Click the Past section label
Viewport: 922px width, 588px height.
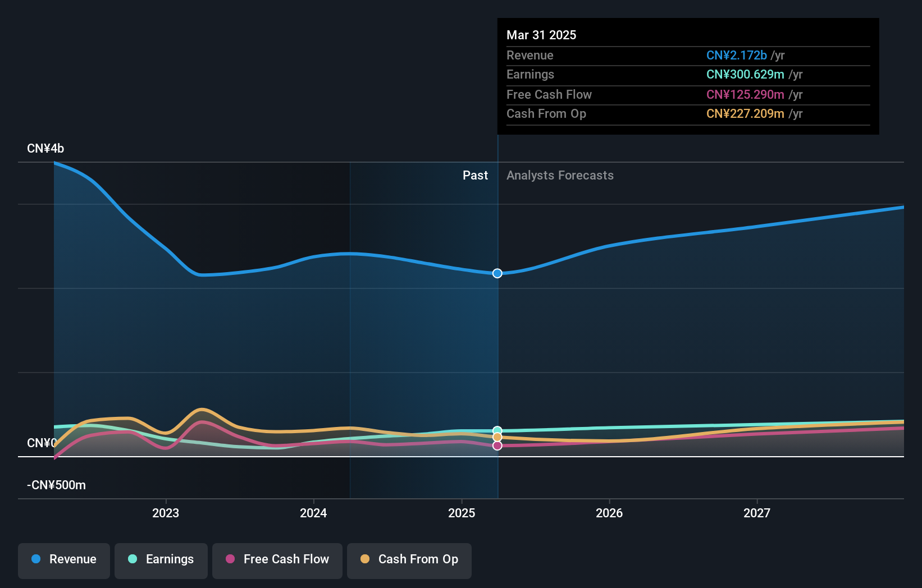(x=475, y=176)
